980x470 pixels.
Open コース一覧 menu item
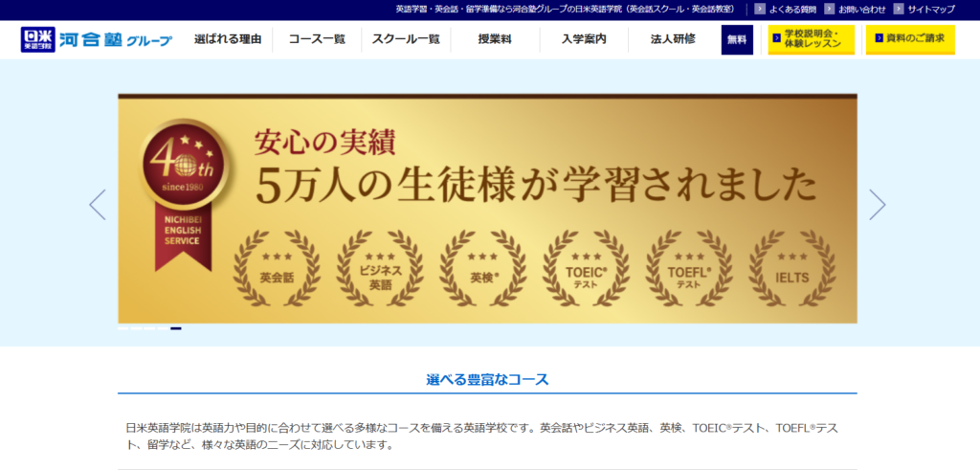pos(317,39)
